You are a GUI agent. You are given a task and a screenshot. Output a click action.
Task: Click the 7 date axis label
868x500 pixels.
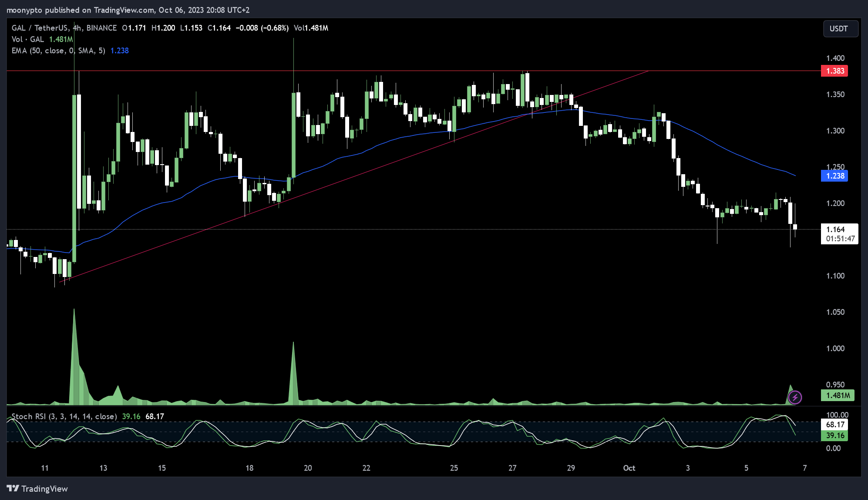[x=805, y=468]
